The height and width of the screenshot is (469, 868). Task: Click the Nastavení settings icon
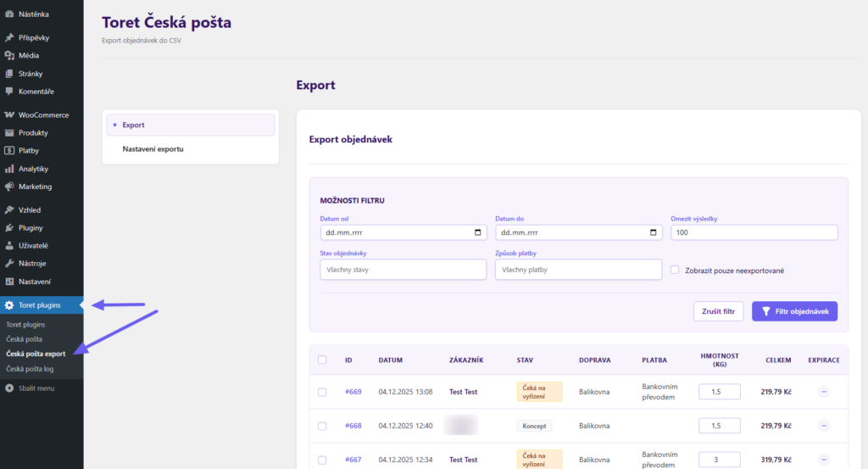click(9, 282)
